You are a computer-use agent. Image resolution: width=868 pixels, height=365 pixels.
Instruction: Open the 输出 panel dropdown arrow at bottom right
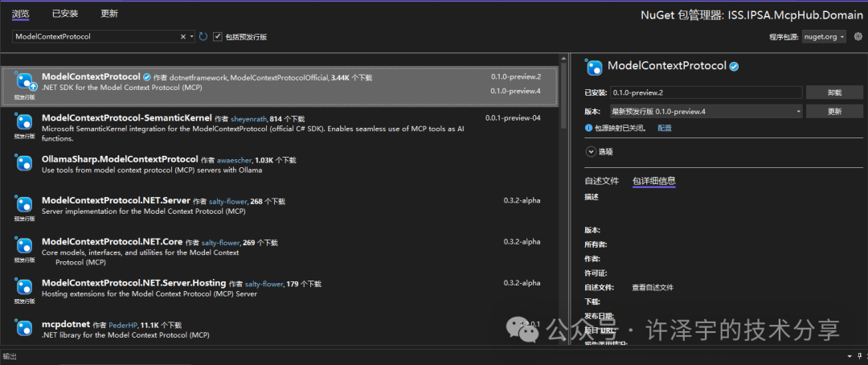[x=850, y=355]
